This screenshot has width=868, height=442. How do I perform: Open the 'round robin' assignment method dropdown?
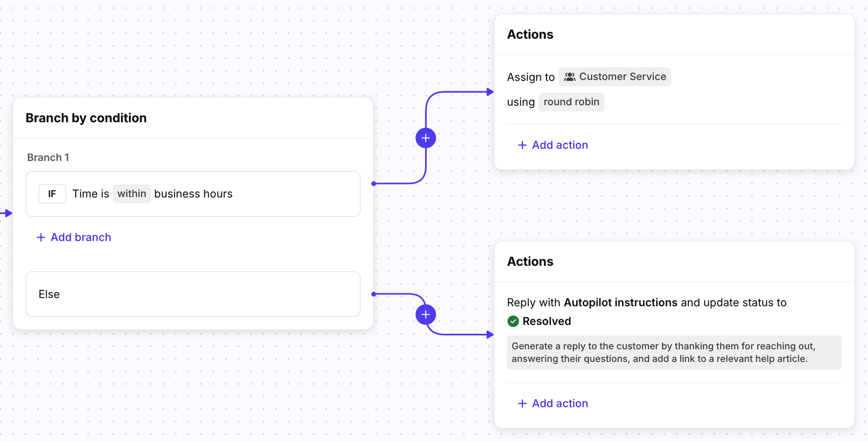tap(571, 102)
